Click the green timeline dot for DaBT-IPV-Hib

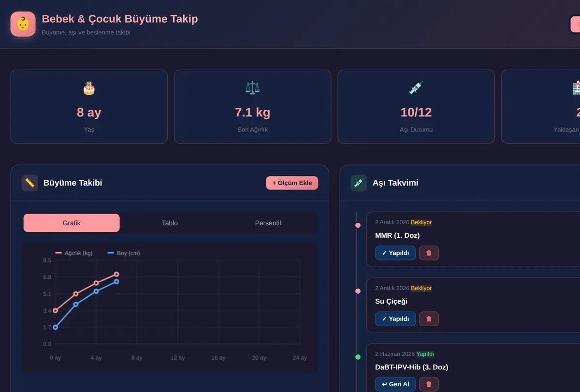[358, 357]
